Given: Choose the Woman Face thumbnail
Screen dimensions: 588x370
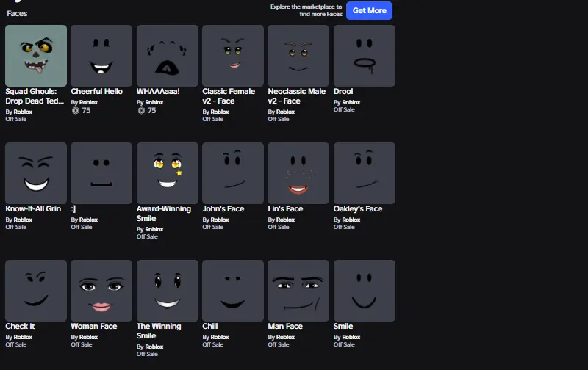Looking at the screenshot, I should tap(101, 291).
